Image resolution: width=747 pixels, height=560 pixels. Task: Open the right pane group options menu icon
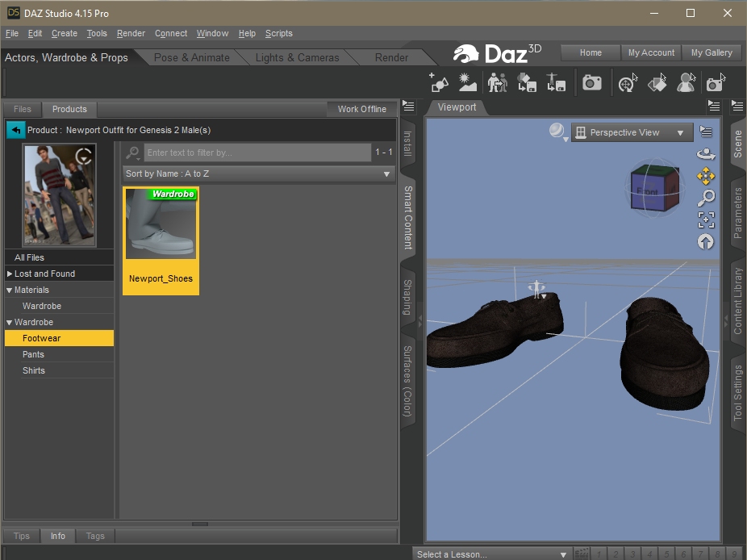737,106
